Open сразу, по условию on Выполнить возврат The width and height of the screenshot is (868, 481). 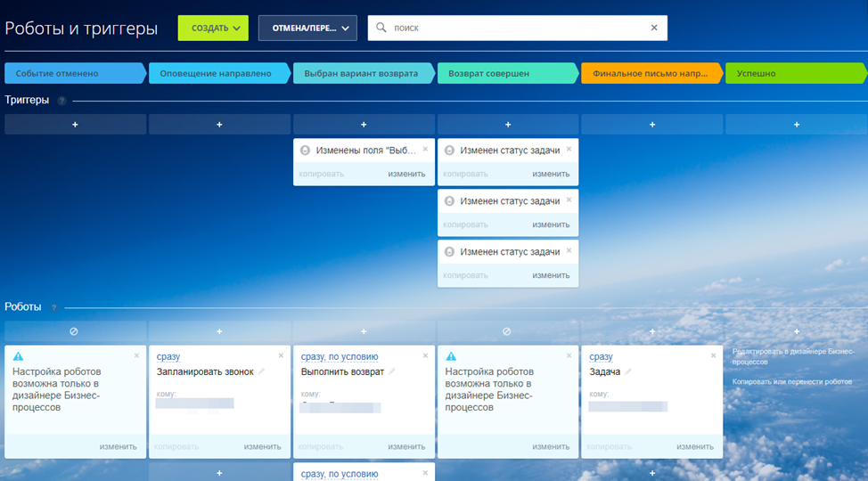pyautogui.click(x=340, y=356)
